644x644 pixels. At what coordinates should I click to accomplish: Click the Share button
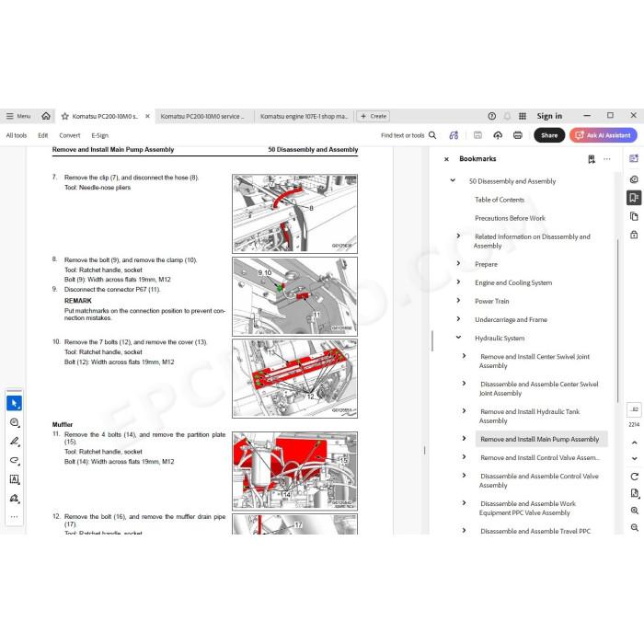click(549, 135)
